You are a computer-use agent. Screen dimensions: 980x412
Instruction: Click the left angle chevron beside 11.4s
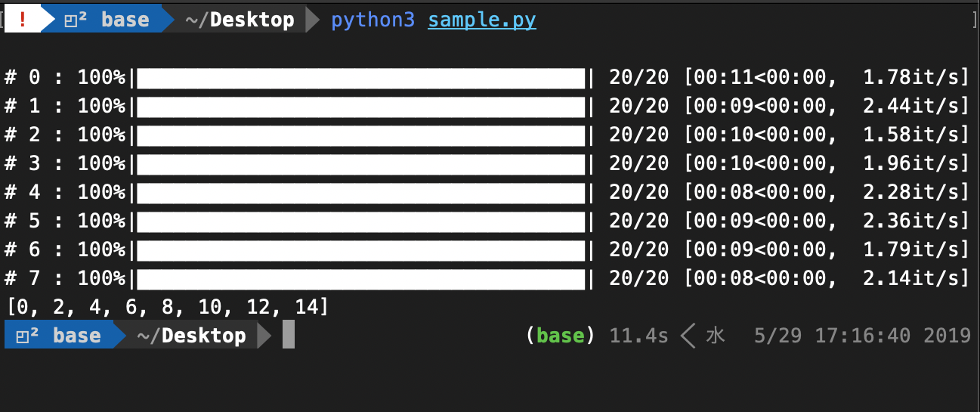(688, 336)
